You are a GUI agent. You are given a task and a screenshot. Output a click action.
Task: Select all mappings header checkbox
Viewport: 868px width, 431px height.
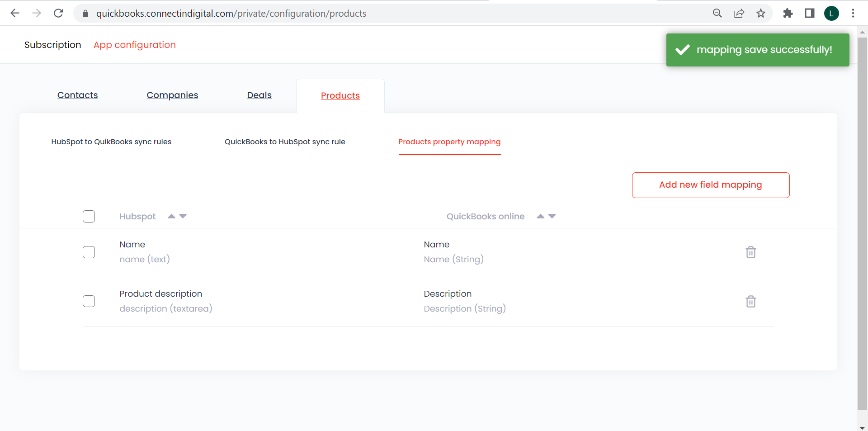89,216
